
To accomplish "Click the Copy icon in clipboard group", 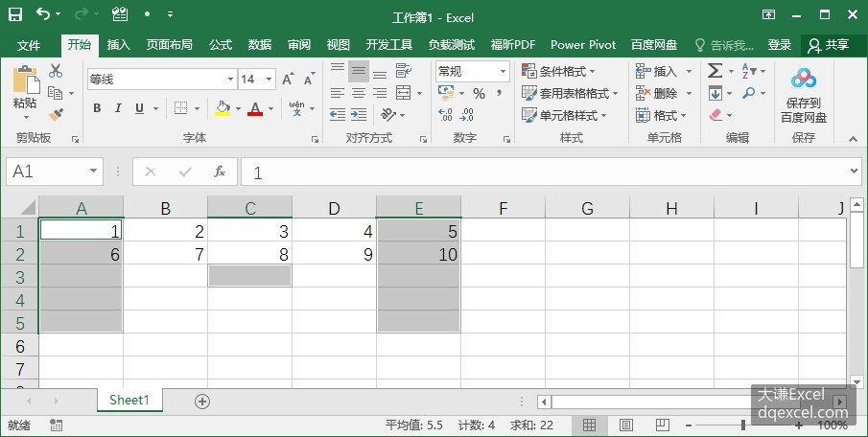I will [x=55, y=93].
